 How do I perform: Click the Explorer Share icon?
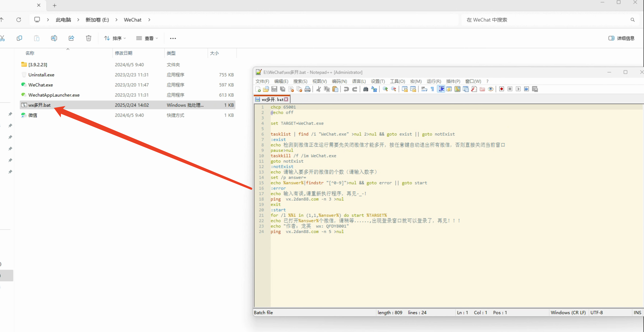coord(71,38)
